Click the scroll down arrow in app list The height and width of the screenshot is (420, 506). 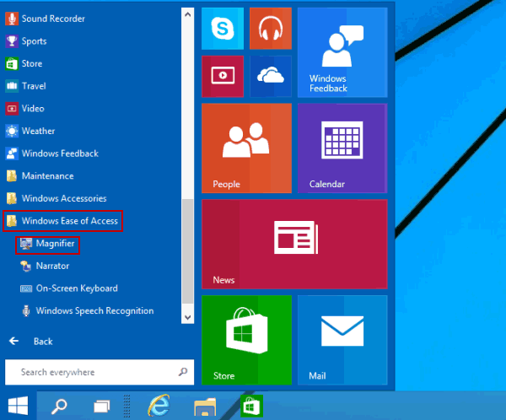pyautogui.click(x=188, y=317)
